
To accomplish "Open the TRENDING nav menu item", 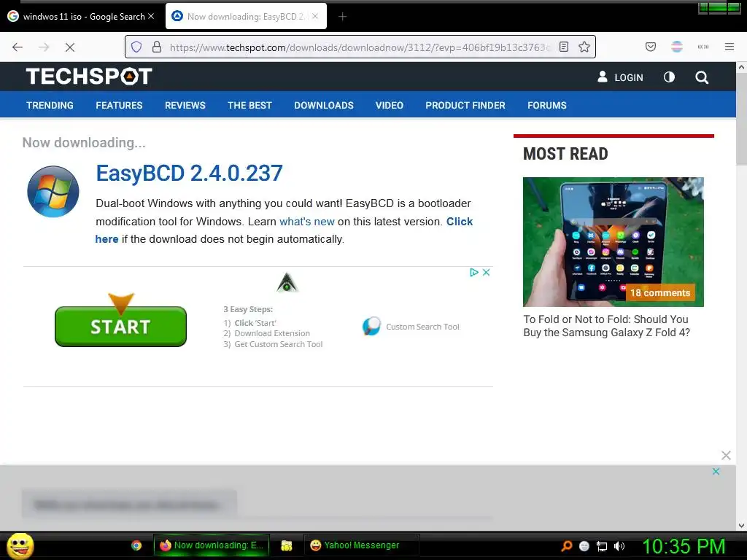I will [x=50, y=105].
